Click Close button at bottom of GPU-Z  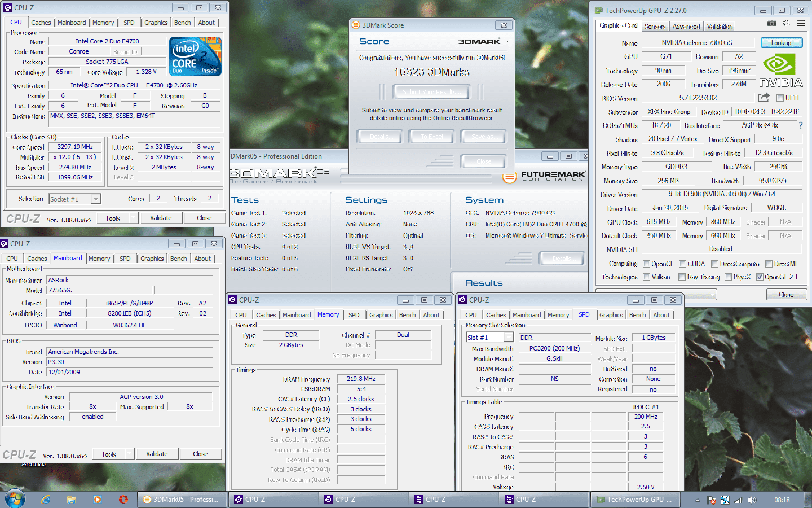786,295
